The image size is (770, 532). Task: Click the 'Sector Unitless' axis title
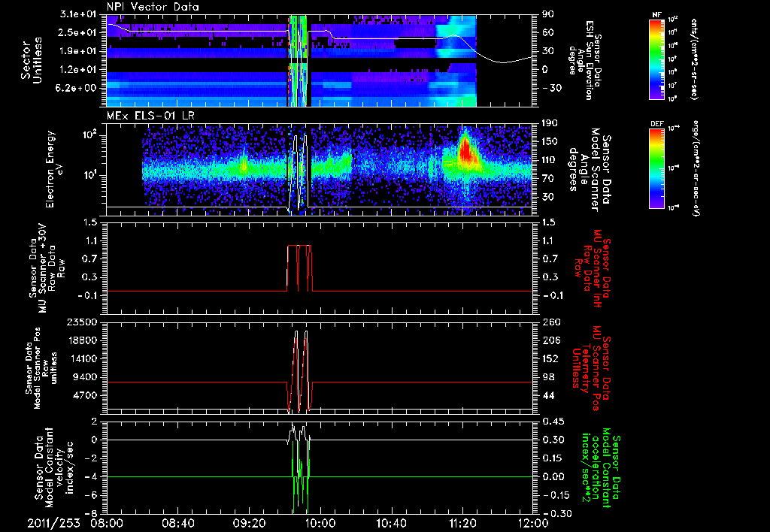tap(32, 60)
